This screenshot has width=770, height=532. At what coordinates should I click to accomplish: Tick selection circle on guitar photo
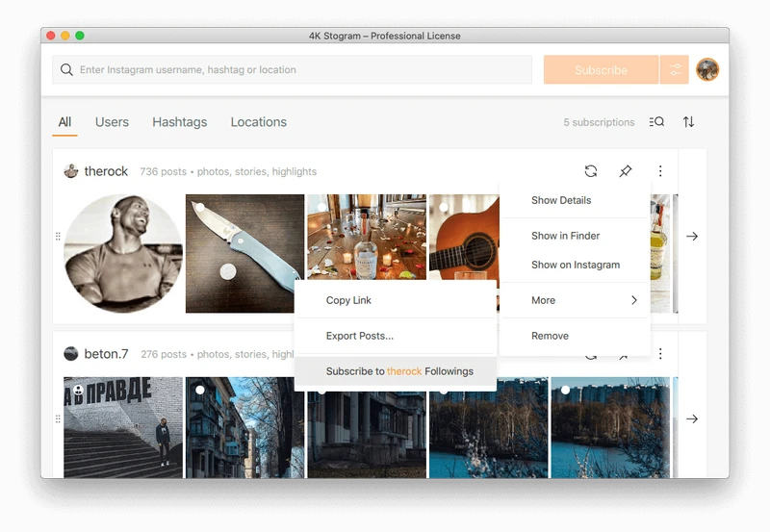point(444,207)
